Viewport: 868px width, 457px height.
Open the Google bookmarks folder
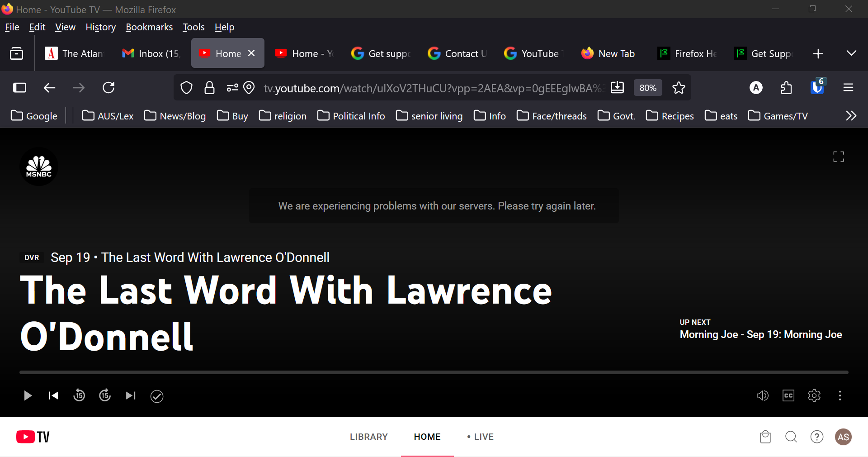pyautogui.click(x=34, y=116)
